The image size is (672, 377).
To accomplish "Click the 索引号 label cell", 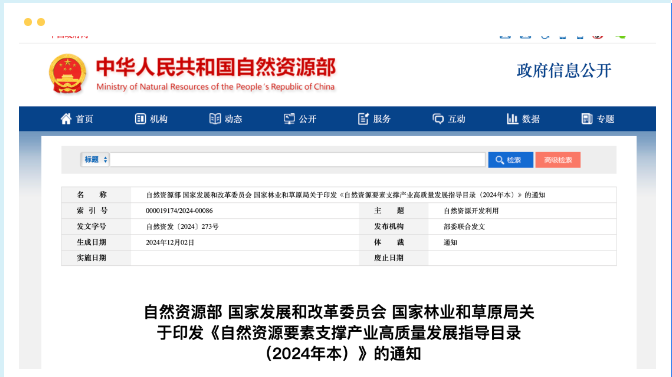I will [96, 210].
